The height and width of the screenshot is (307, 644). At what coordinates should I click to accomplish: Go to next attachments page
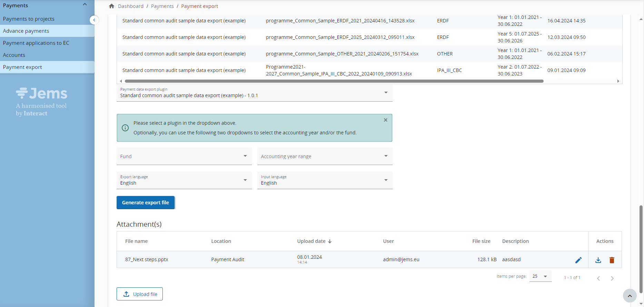pyautogui.click(x=612, y=278)
